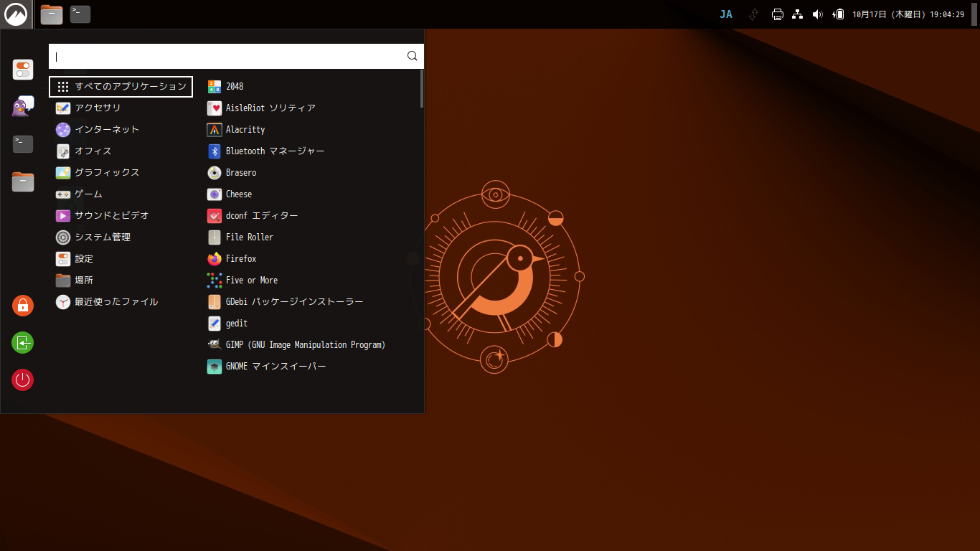Open Pidgin messenger from the favorites sidebar

(23, 107)
